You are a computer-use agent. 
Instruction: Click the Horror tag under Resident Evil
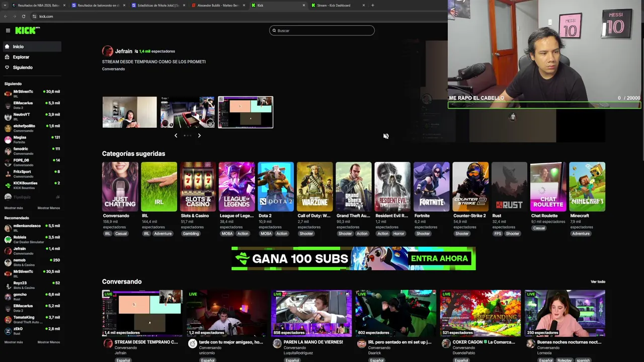[398, 233]
